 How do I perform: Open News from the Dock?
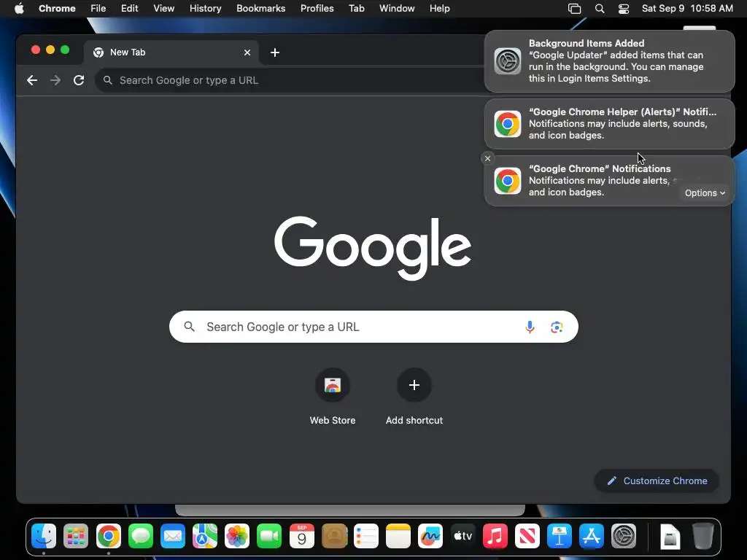pyautogui.click(x=527, y=536)
